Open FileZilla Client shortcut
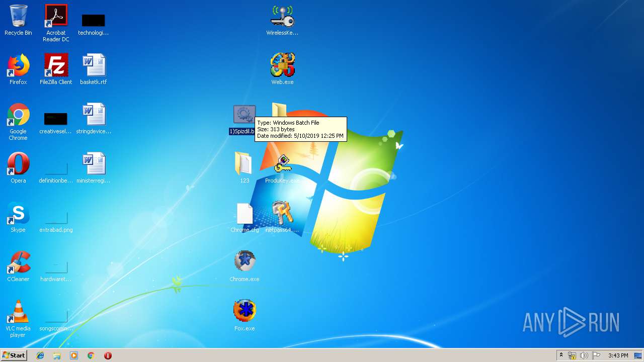644x362 pixels. point(56,69)
